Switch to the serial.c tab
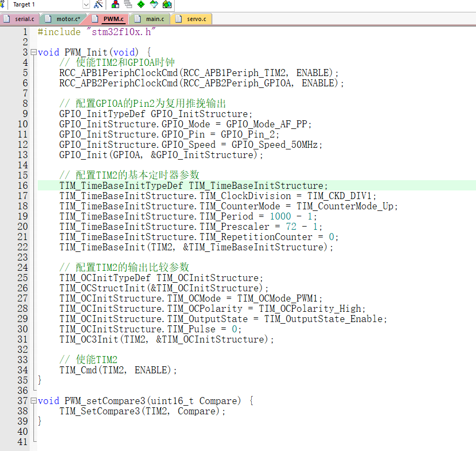The image size is (476, 451). pyautogui.click(x=20, y=19)
